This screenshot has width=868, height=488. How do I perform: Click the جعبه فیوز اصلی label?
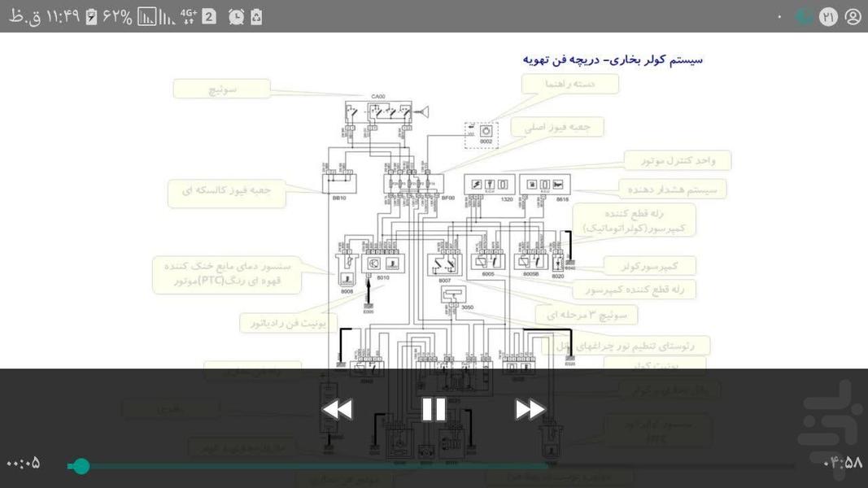(x=557, y=126)
